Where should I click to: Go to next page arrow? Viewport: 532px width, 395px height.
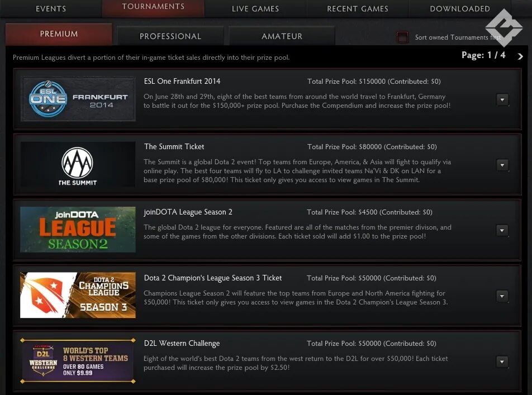(x=520, y=56)
